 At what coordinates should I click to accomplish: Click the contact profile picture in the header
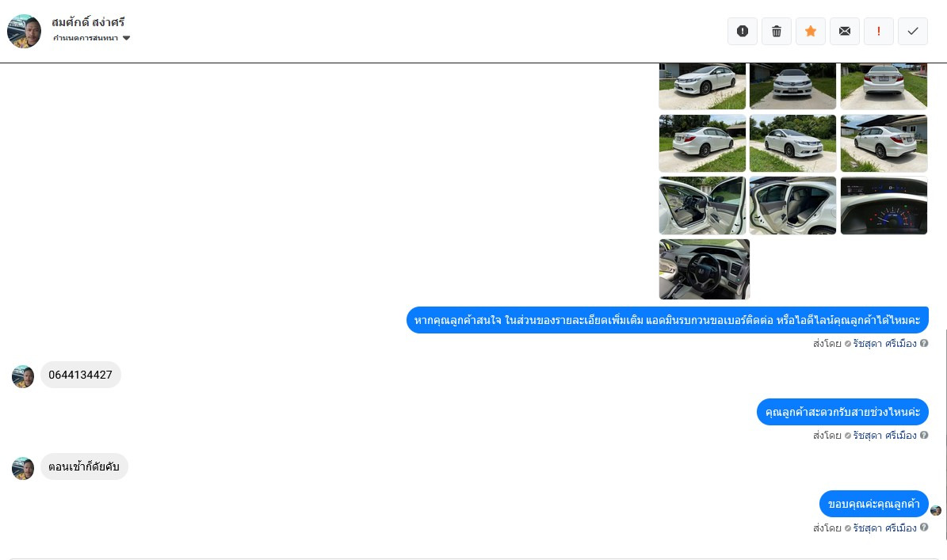coord(24,32)
